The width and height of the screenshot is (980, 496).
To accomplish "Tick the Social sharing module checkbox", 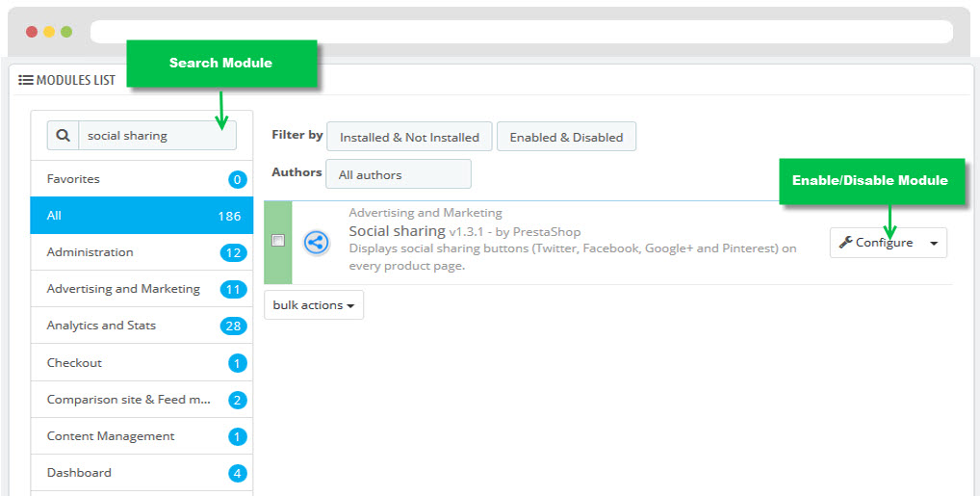I will 278,240.
